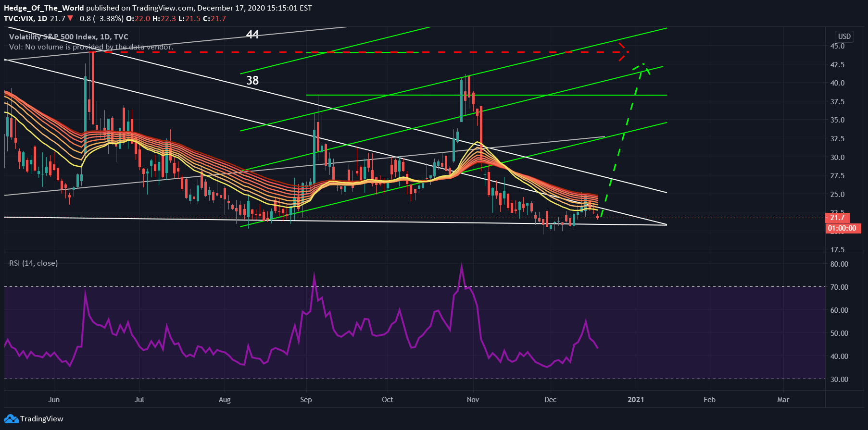Click the Sep date axis label
Screen dimensions: 868x430
306,400
